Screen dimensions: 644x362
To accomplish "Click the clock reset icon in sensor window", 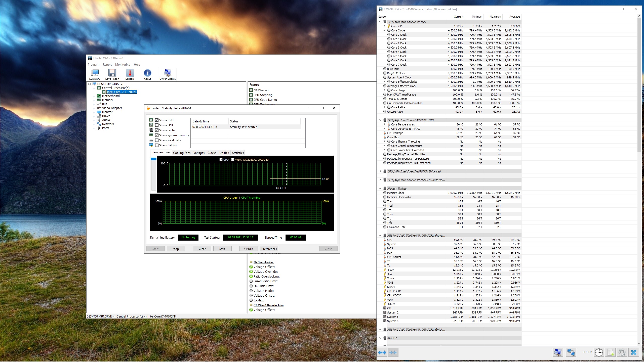I will [599, 352].
